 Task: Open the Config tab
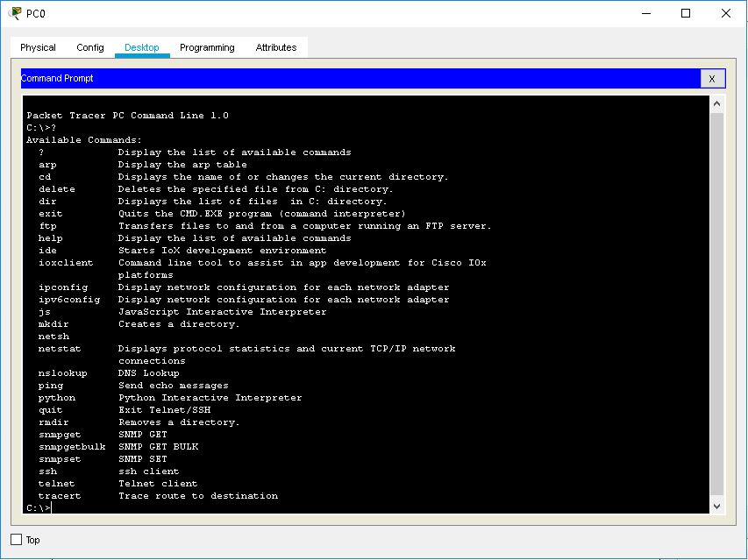[89, 46]
